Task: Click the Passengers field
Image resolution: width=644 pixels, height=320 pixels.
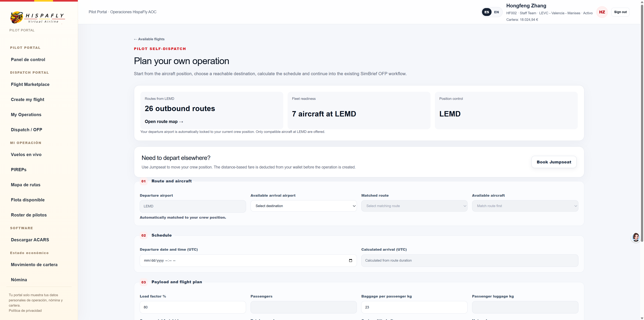Action: (x=304, y=307)
